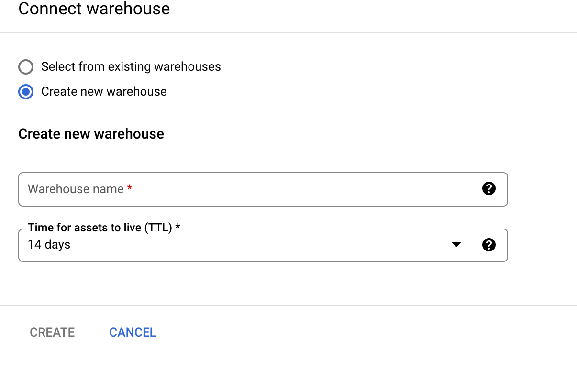
Task: Click the question mark next to the TTL dropdown
Action: coord(489,245)
